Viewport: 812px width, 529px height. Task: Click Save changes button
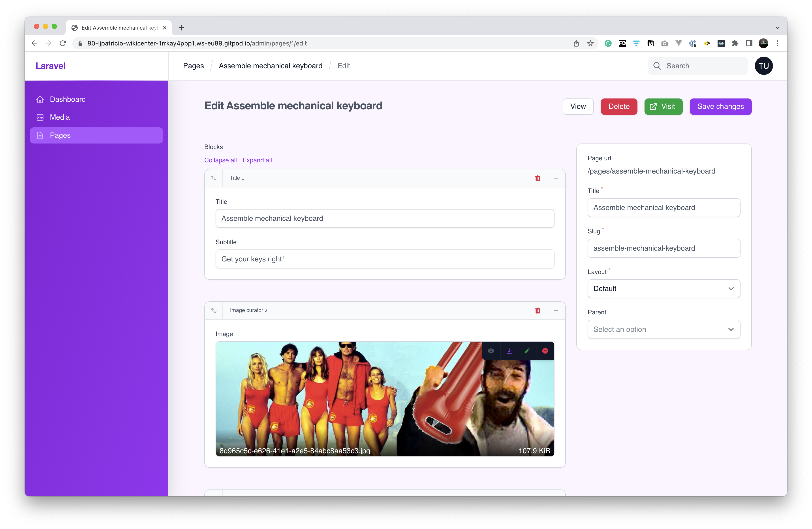pos(720,106)
